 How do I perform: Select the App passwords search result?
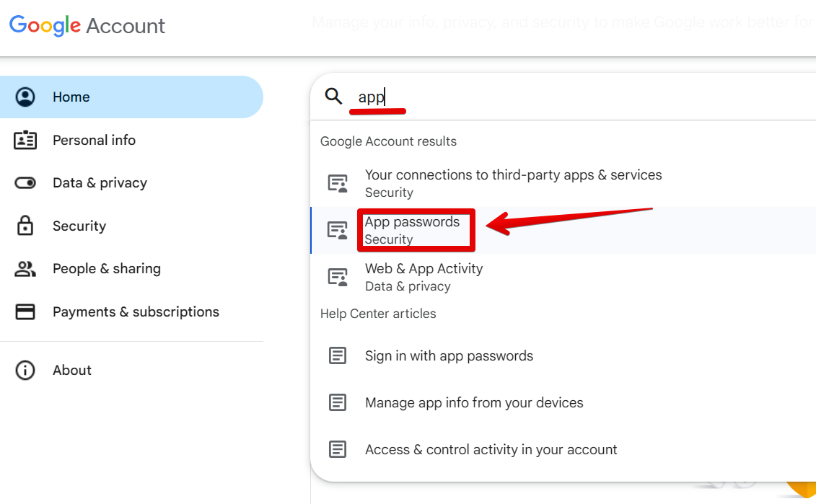click(563, 231)
